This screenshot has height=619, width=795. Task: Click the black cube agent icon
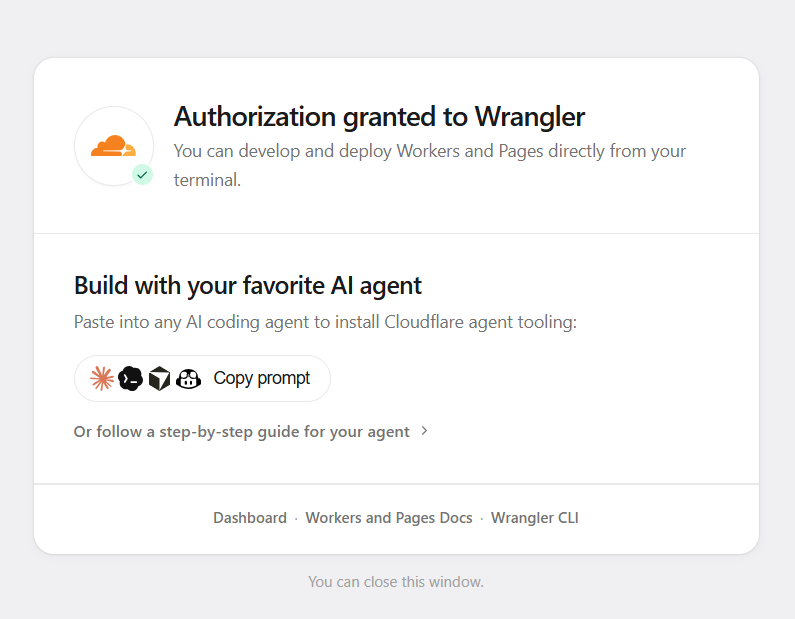(x=159, y=379)
